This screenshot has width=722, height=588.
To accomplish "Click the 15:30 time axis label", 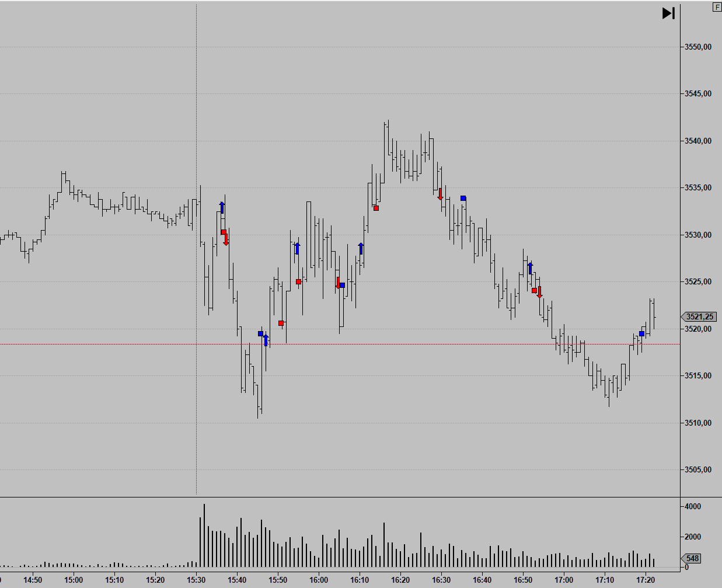I will point(196,580).
